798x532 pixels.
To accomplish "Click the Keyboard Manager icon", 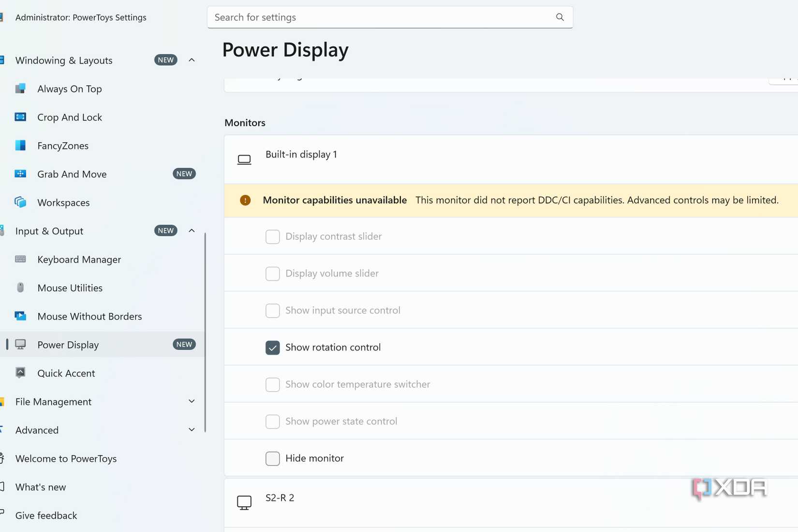I will click(x=20, y=259).
